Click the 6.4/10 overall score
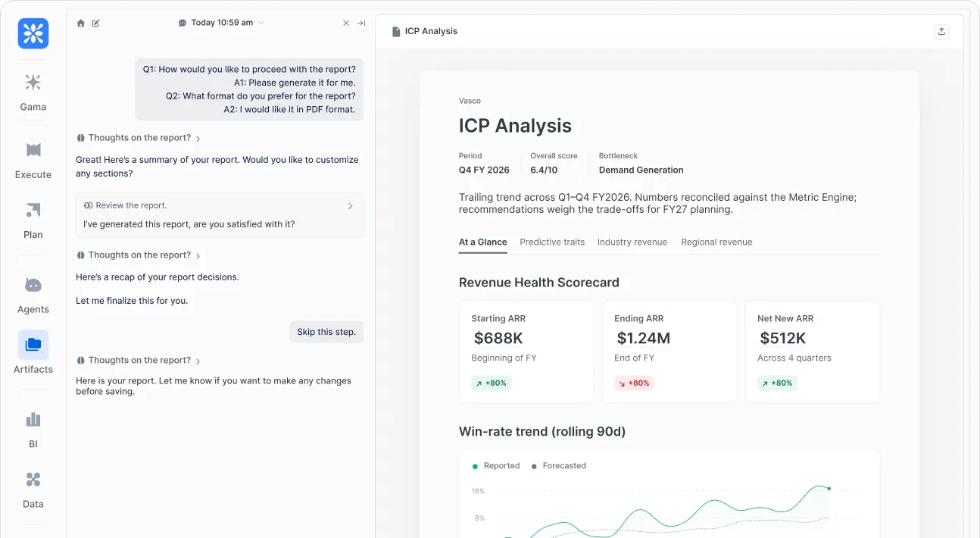 pos(544,170)
